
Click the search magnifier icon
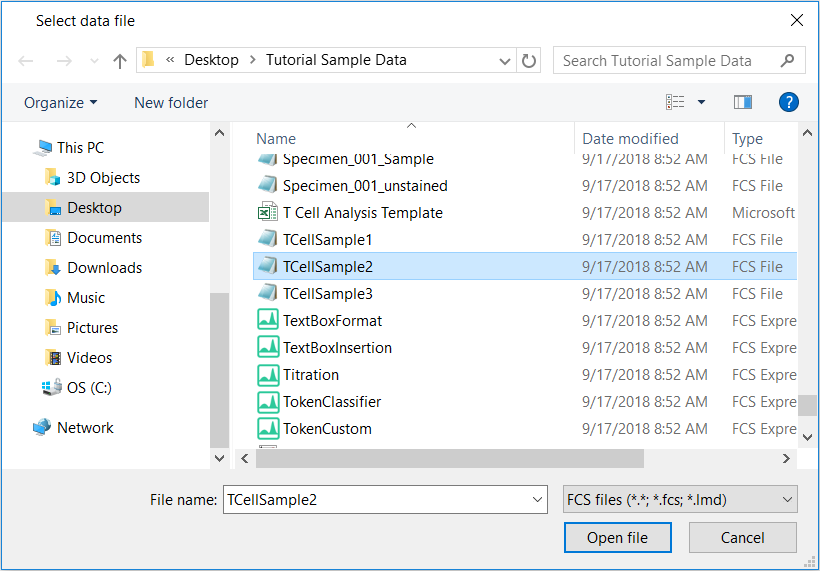[x=787, y=61]
